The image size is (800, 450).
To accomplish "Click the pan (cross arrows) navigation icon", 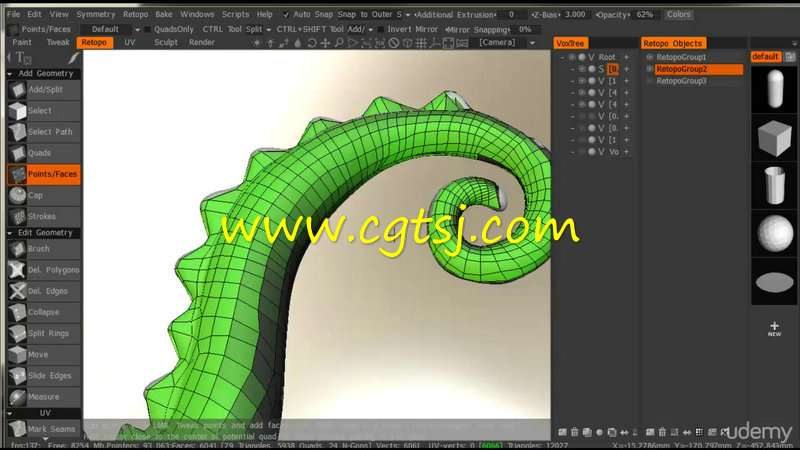I will click(325, 43).
